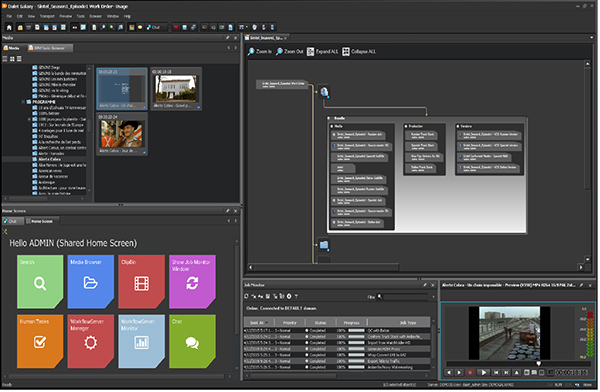Switch to the BPM Tasks Browser tab
Image resolution: width=600 pixels, height=392 pixels.
click(x=50, y=48)
